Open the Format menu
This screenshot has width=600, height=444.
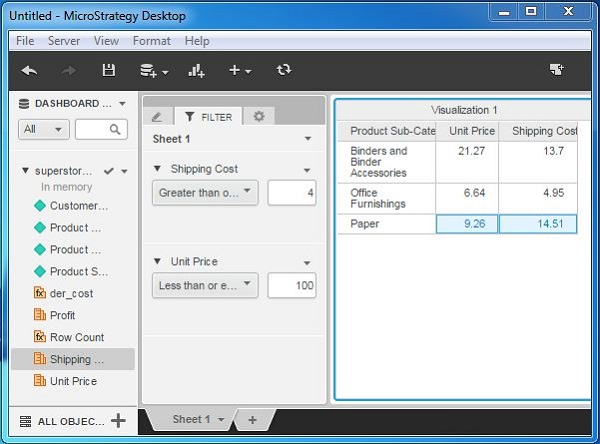(151, 41)
